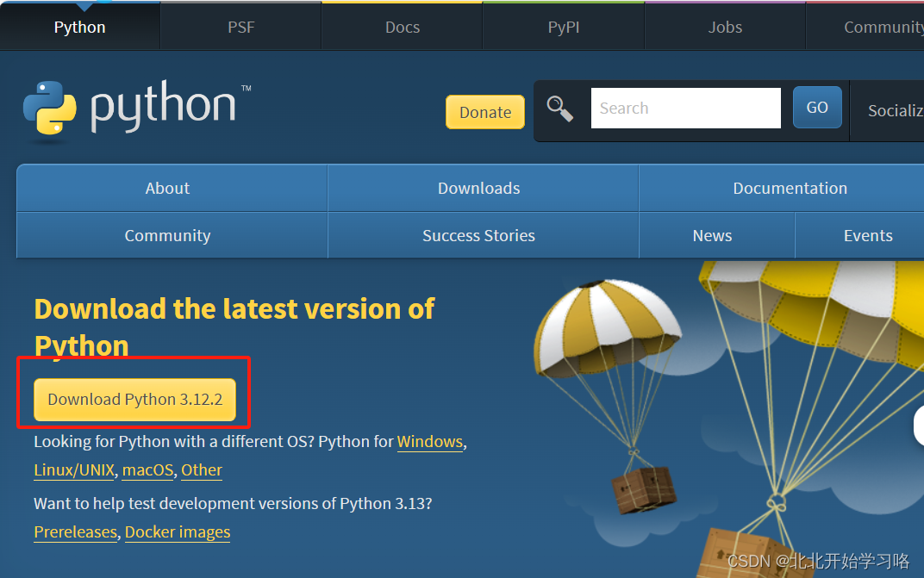Open the Socialize menu
This screenshot has width=924, height=578.
(888, 111)
